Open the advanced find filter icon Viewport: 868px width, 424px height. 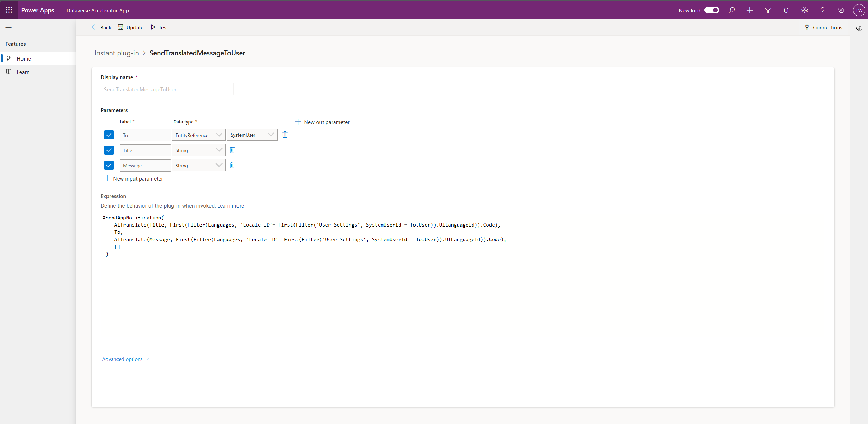[768, 10]
